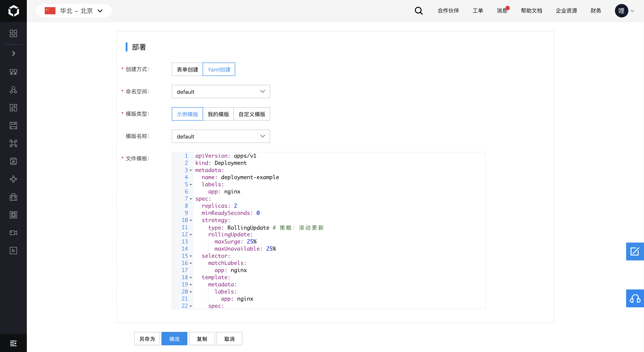Select Yaml创建 creation method

[219, 69]
